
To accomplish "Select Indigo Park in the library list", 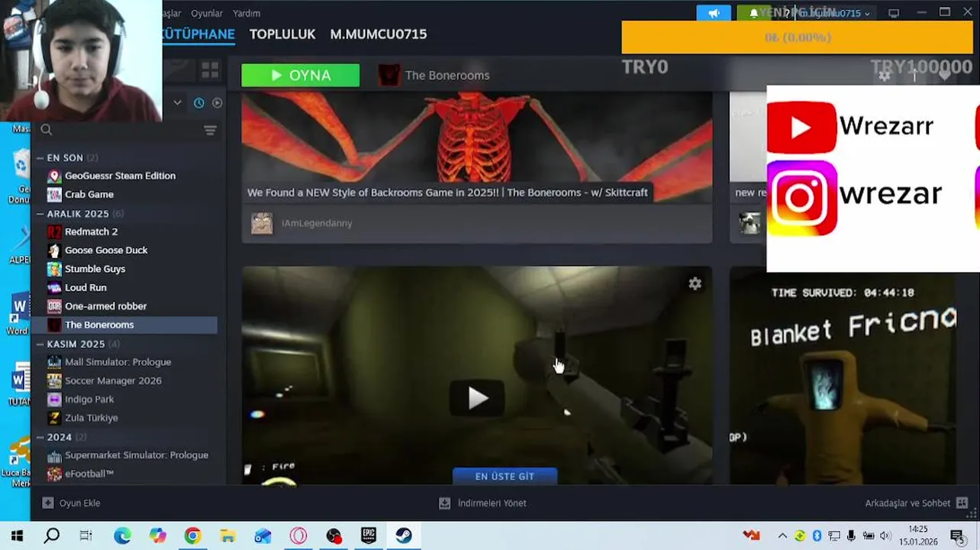I will [89, 400].
